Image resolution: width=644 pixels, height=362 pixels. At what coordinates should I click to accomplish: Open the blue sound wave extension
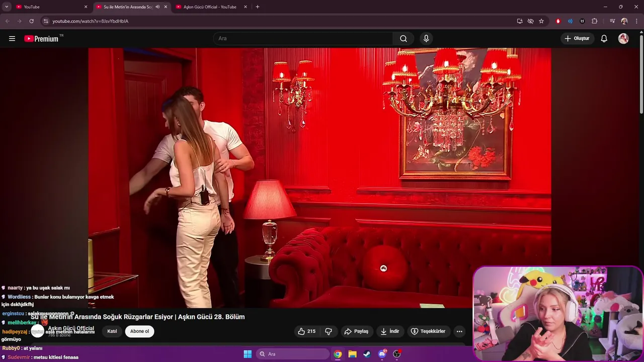(570, 21)
